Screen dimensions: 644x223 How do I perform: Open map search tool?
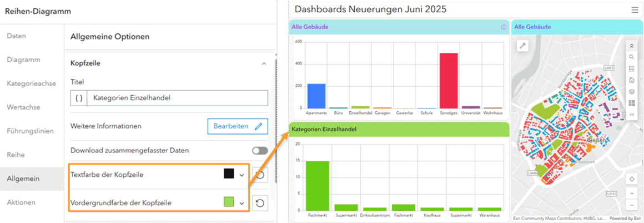click(x=632, y=57)
